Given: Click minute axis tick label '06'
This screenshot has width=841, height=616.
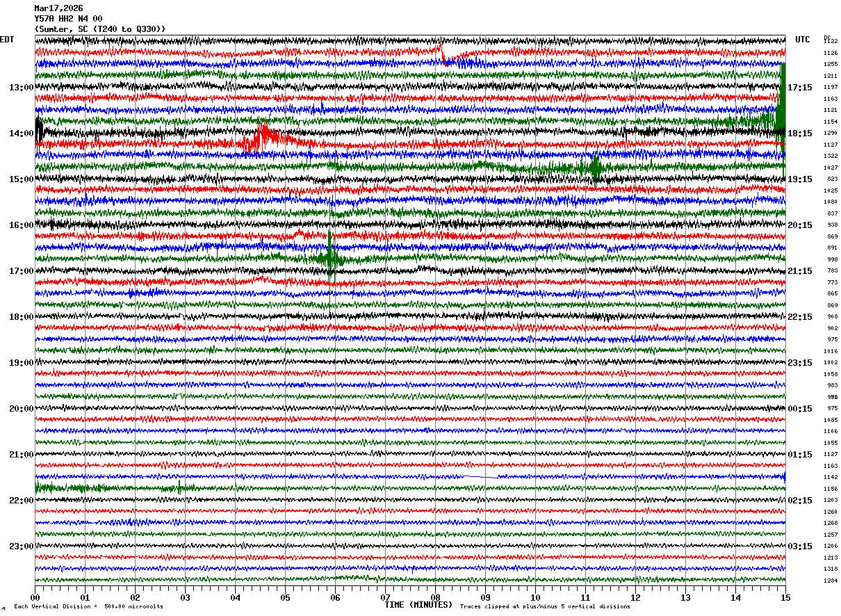Looking at the screenshot, I should [335, 597].
